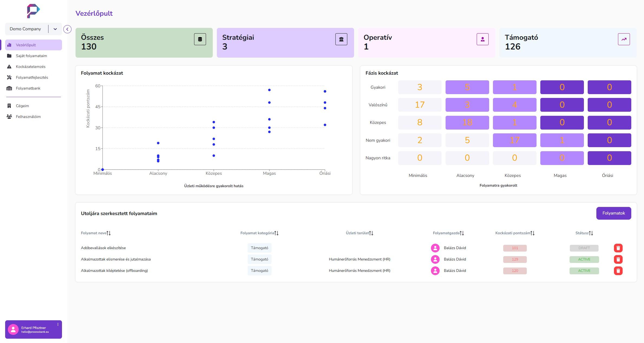This screenshot has width=644, height=343.
Task: Collapse the sidebar with the chevron button
Action: coord(67,29)
